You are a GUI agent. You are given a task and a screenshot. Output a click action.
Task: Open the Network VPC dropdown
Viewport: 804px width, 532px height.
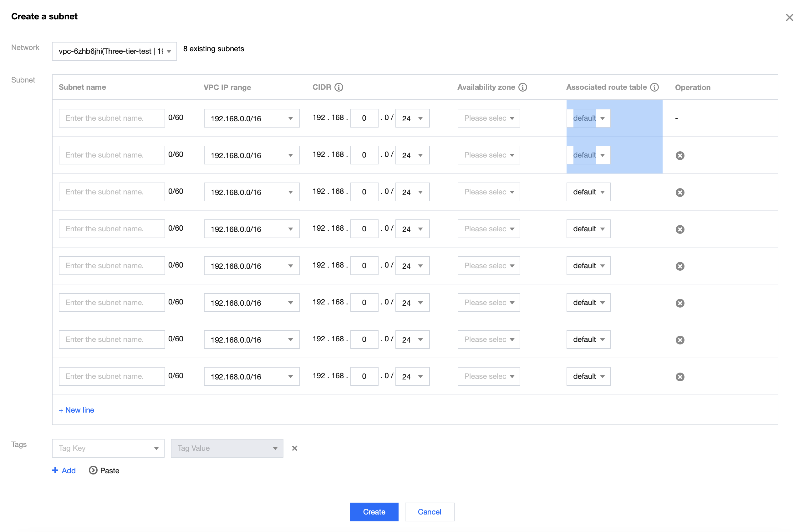[x=114, y=51]
